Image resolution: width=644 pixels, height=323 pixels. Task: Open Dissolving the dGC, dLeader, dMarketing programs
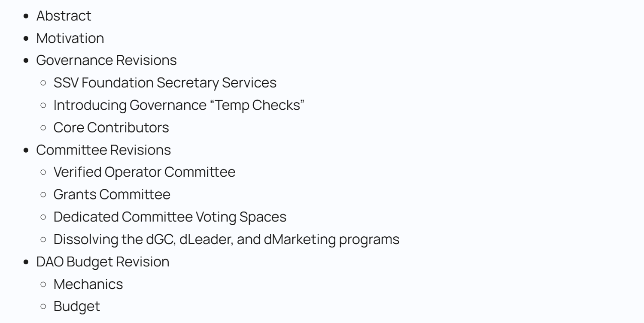point(226,239)
